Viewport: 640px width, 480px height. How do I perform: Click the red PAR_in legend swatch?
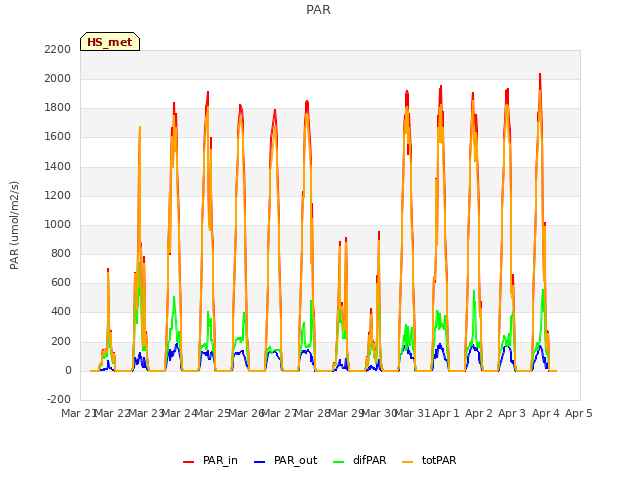pyautogui.click(x=189, y=462)
